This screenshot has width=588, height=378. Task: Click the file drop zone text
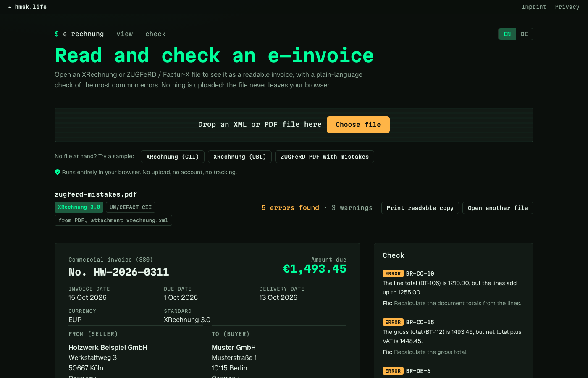click(x=260, y=125)
